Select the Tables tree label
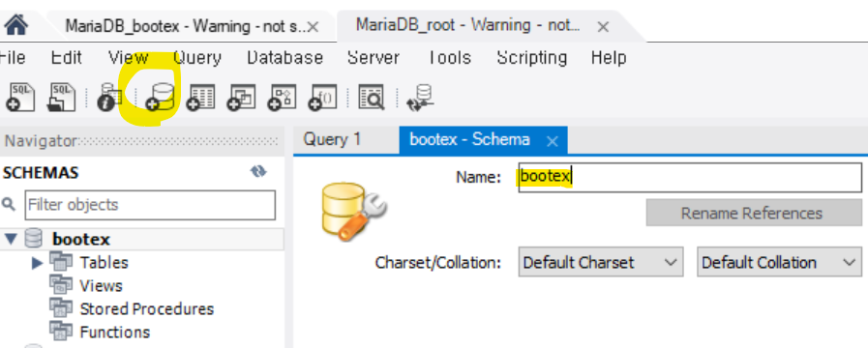The height and width of the screenshot is (348, 868). 105,262
